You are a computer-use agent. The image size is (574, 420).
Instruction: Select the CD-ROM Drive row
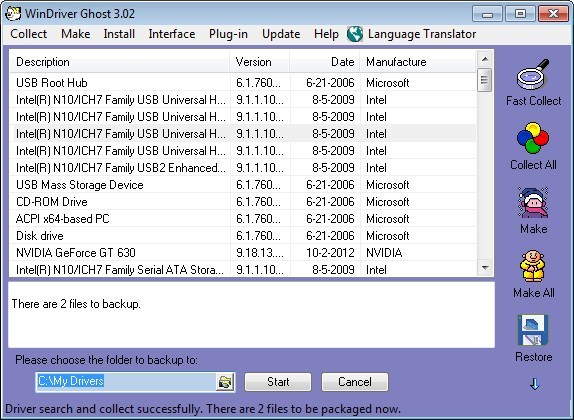tap(243, 202)
